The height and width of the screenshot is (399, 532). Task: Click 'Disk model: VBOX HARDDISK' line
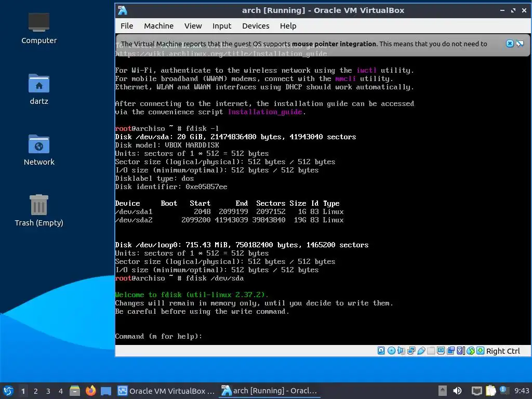pyautogui.click(x=167, y=145)
